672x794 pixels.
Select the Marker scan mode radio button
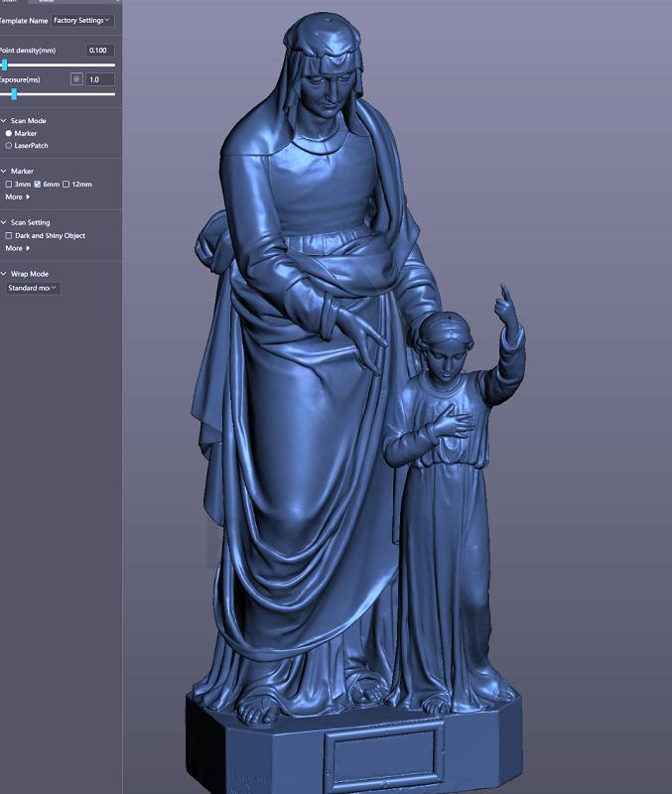[9, 133]
